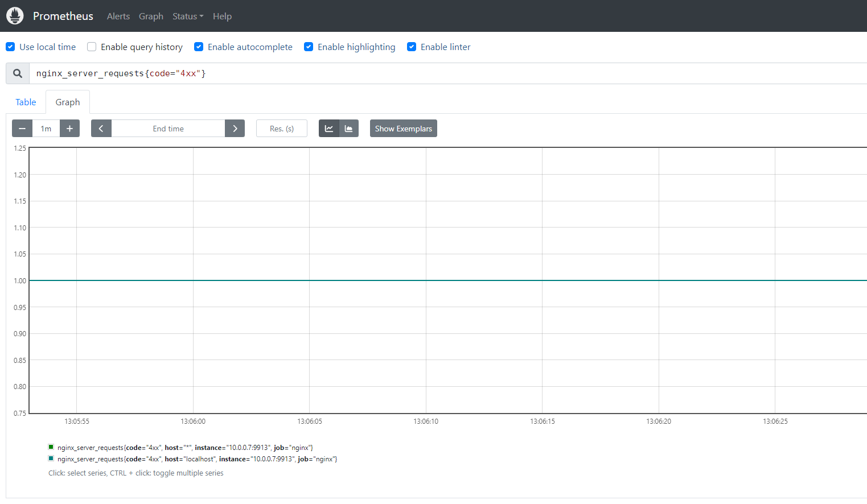Click the 13:06:25 x-axis label

click(x=775, y=422)
